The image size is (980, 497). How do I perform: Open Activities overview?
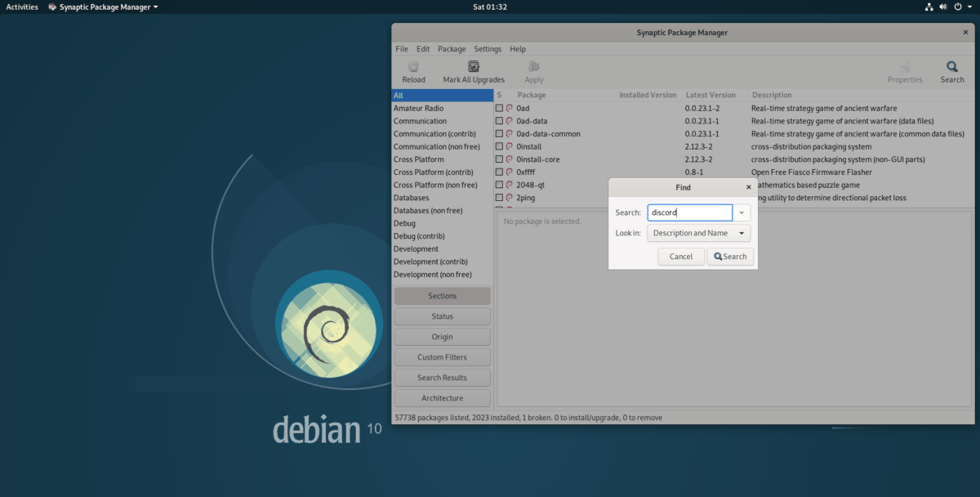22,7
